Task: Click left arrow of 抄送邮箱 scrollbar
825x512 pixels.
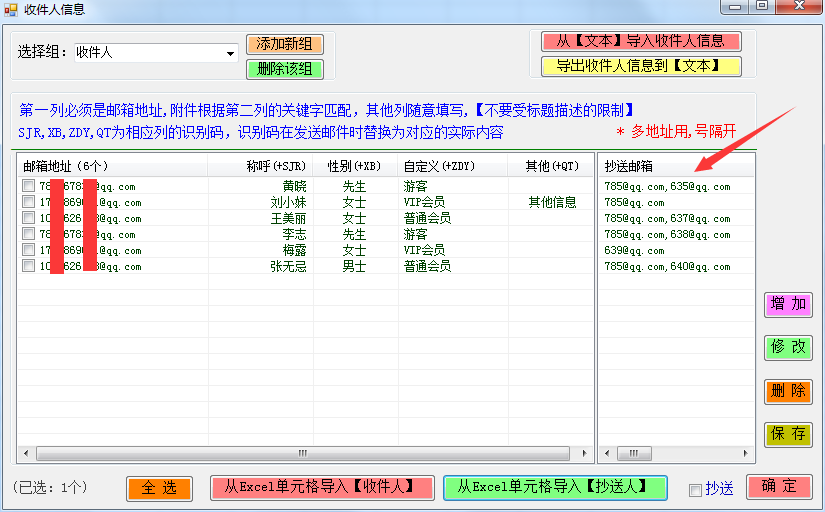Action: pos(607,453)
